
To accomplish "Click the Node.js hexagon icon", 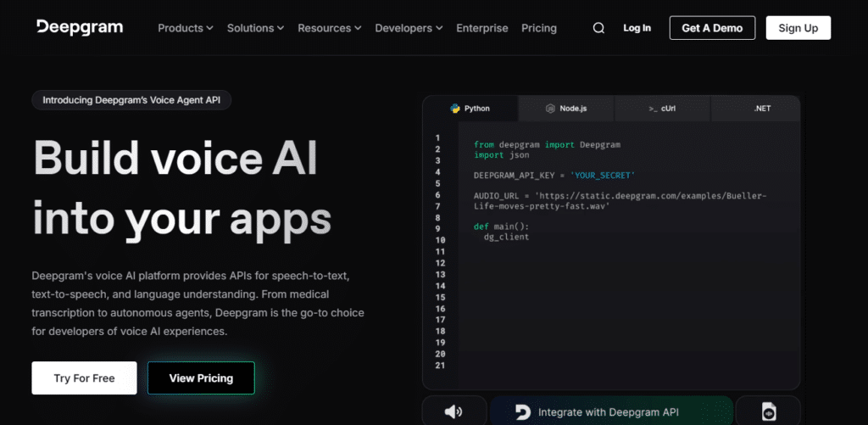I will coord(550,109).
